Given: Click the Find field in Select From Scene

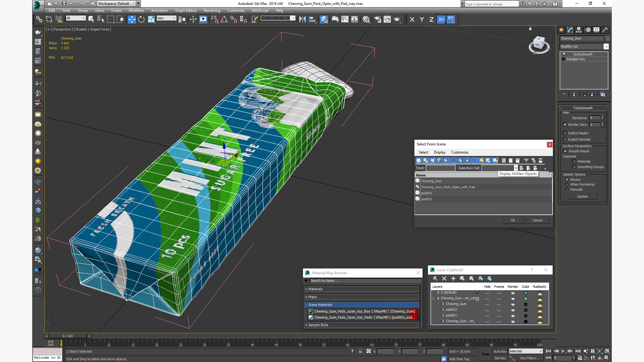Looking at the screenshot, I should 440,168.
